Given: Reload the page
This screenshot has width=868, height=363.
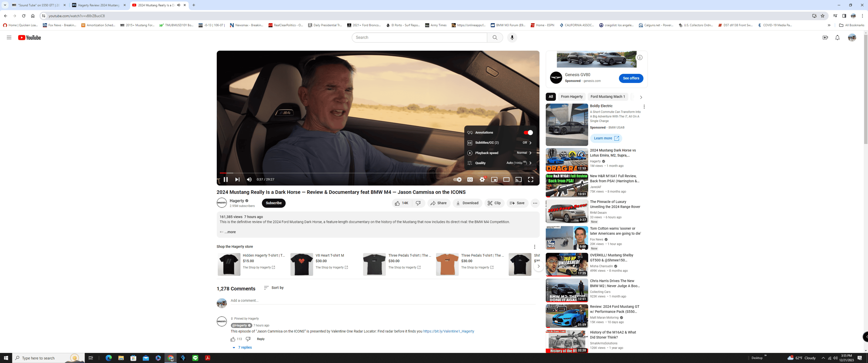Looking at the screenshot, I should 24,16.
